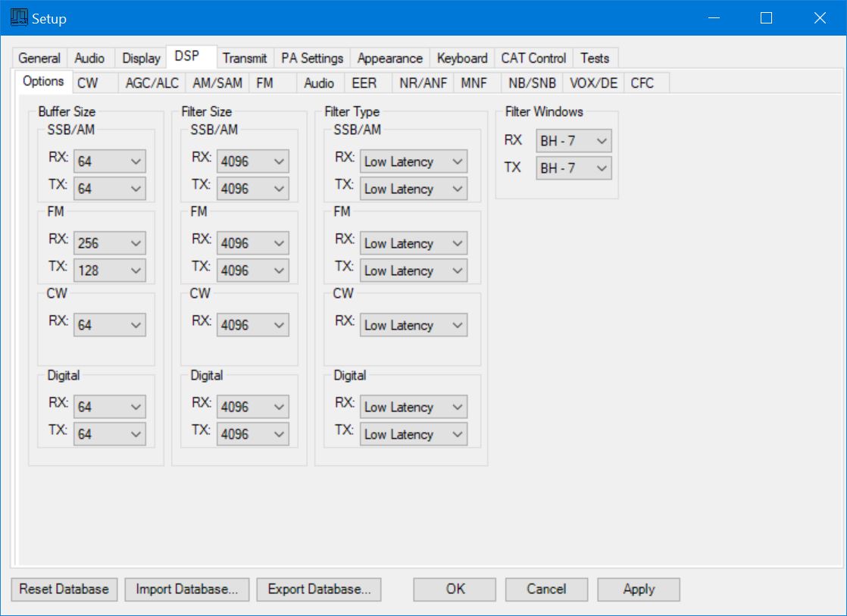Switch to the Transmit tab
This screenshot has width=847, height=616.
(x=244, y=58)
